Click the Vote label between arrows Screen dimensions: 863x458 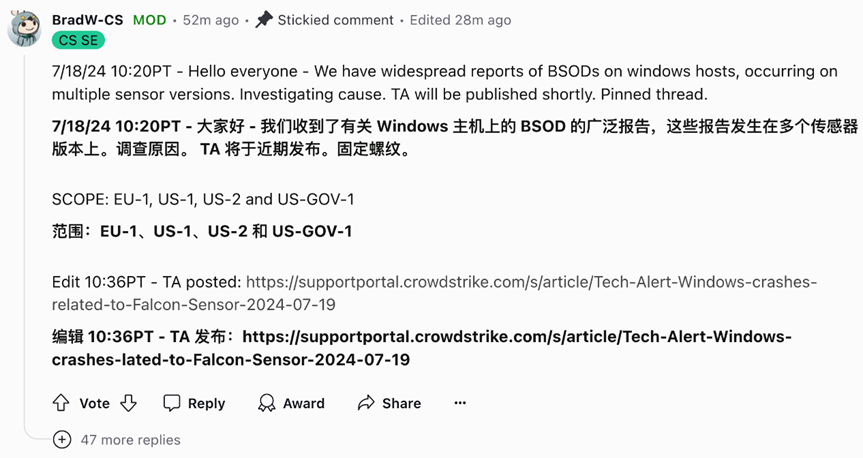click(x=94, y=403)
